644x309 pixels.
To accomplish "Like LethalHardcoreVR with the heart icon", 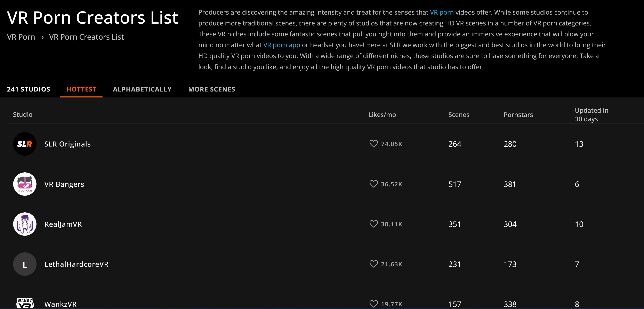I will point(373,264).
